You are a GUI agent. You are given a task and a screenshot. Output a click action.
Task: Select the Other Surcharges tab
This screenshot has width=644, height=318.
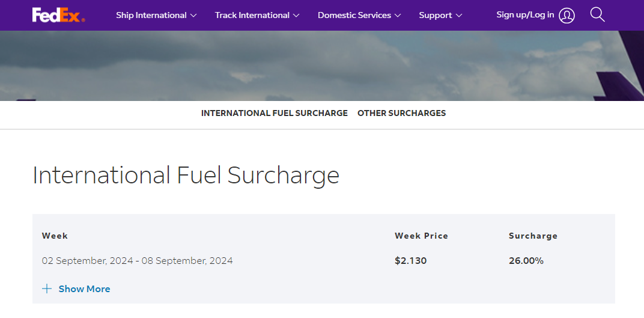(402, 113)
